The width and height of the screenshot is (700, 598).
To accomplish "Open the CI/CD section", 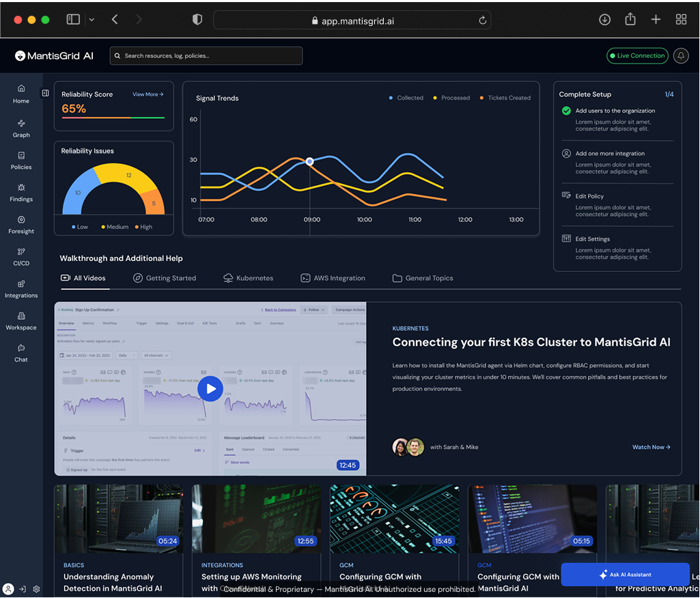I will (20, 258).
